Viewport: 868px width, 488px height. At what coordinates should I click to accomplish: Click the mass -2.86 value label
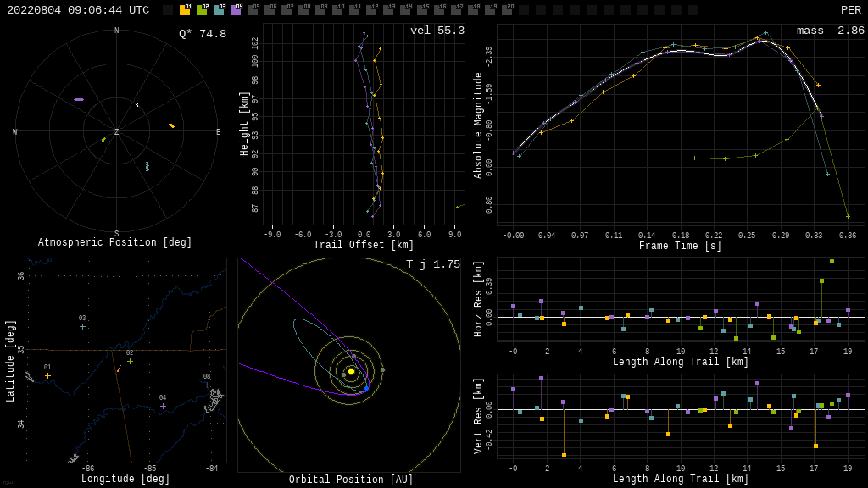click(x=830, y=30)
